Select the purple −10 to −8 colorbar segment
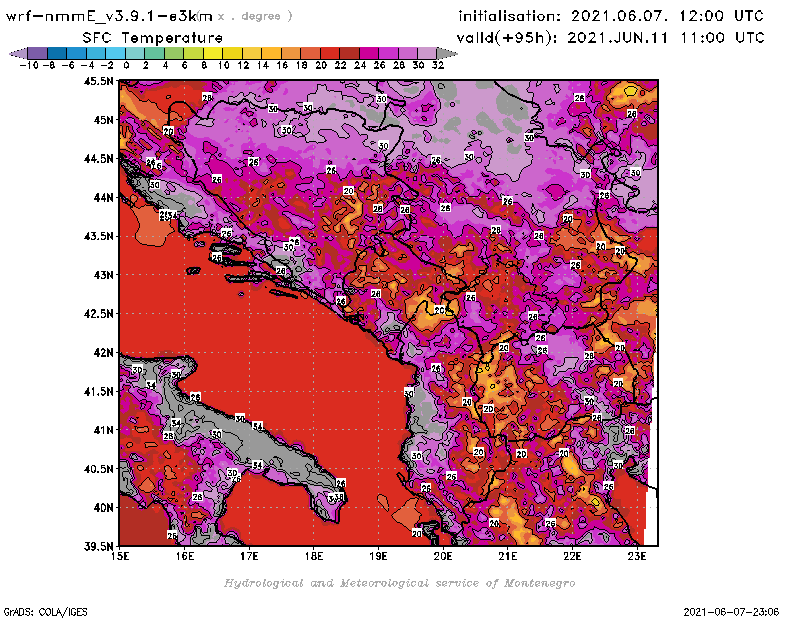Viewport: 800px width, 618px height. pos(36,52)
